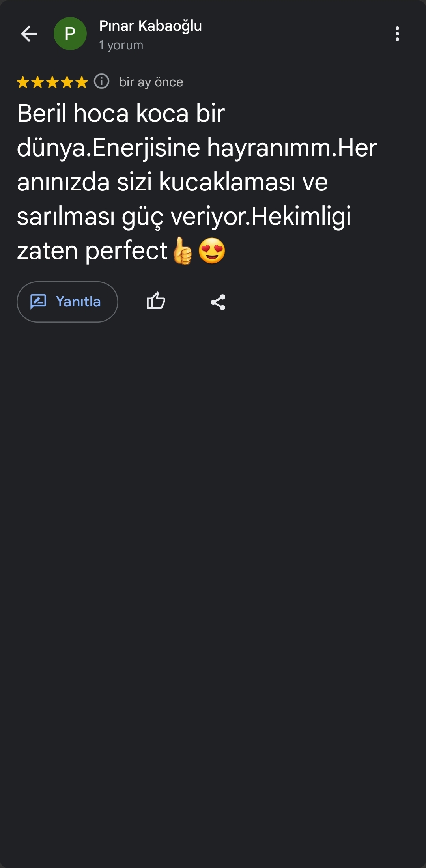Open Pınar Kabaoğlu's reviewer profile name

click(150, 26)
